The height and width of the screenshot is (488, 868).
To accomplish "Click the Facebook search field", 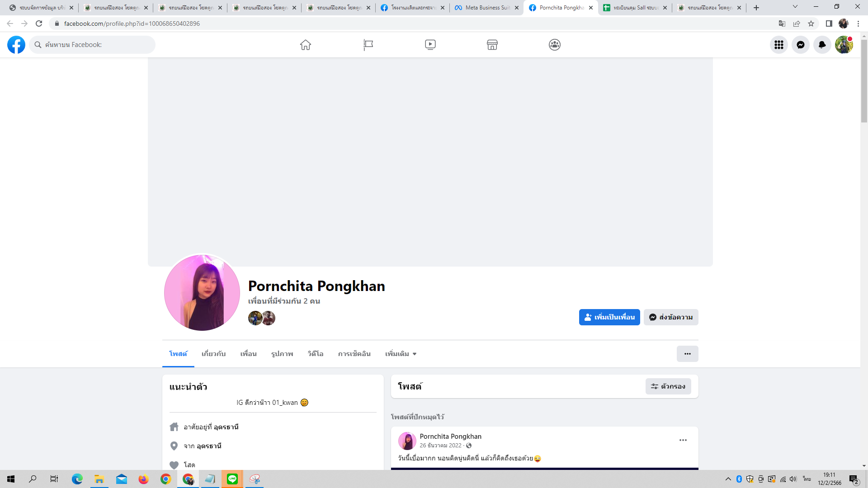I will pyautogui.click(x=95, y=45).
